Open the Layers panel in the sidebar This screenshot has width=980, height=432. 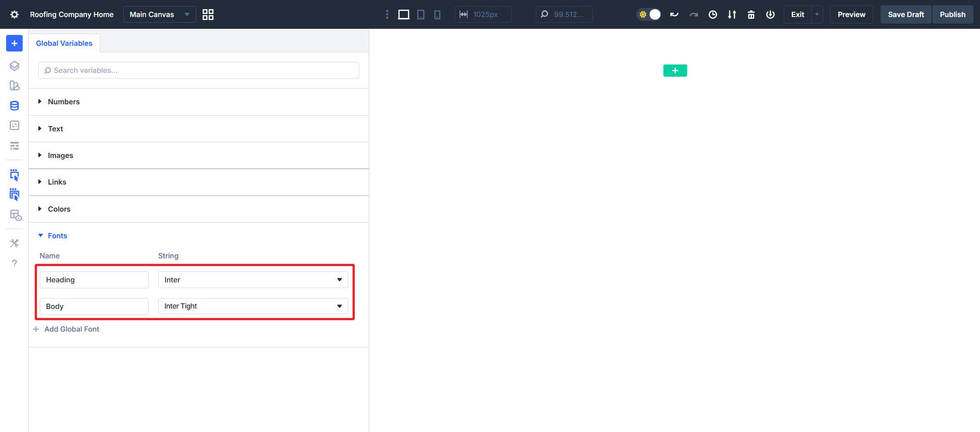click(14, 65)
